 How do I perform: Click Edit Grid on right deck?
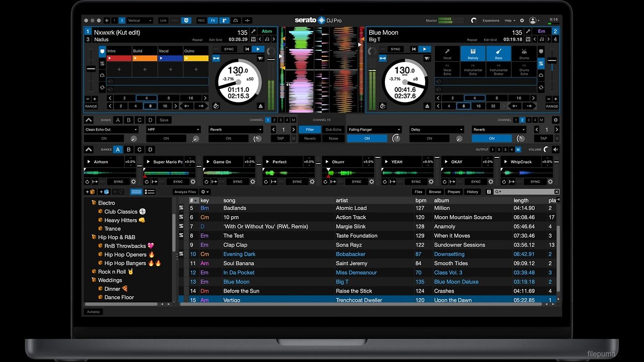click(490, 40)
